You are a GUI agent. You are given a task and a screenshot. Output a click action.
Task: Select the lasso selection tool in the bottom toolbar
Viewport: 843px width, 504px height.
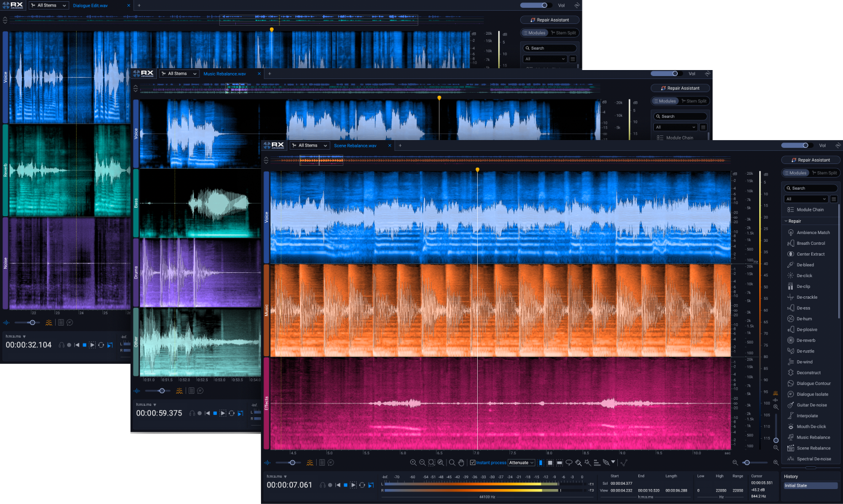(569, 463)
